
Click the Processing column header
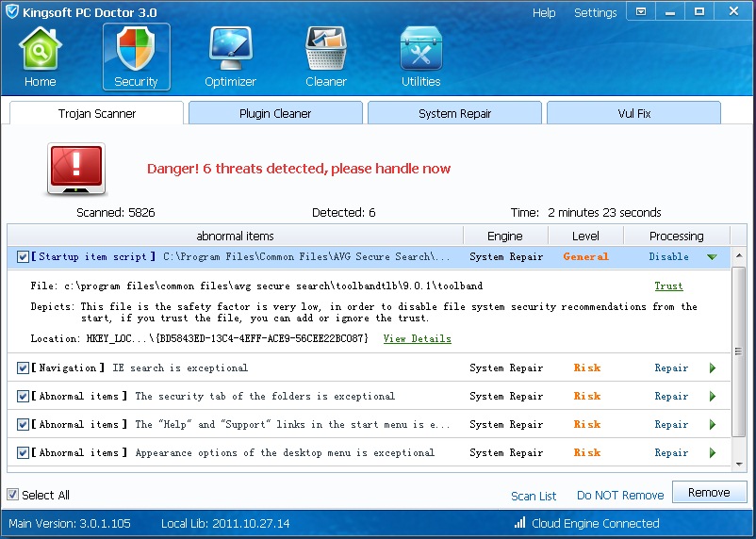tap(677, 236)
